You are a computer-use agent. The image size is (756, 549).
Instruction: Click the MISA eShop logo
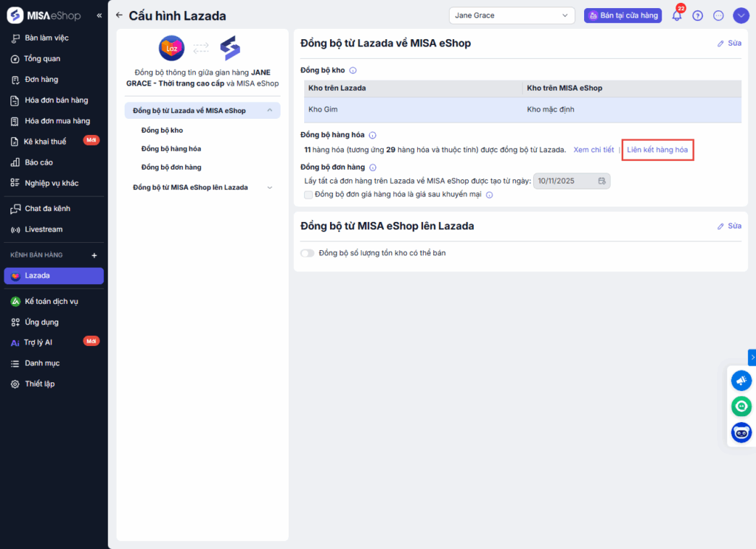(x=44, y=15)
